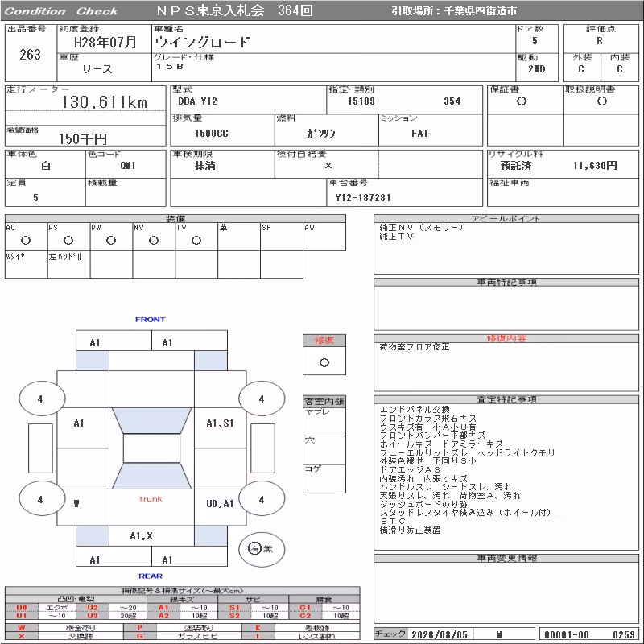The image size is (644, 644).
Task: Click the appeal point 純正TV
Action: pos(396,236)
